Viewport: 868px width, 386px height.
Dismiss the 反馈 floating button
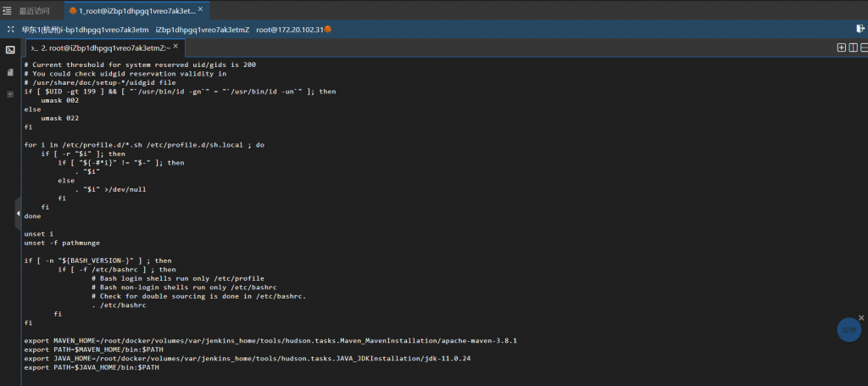pos(861,317)
